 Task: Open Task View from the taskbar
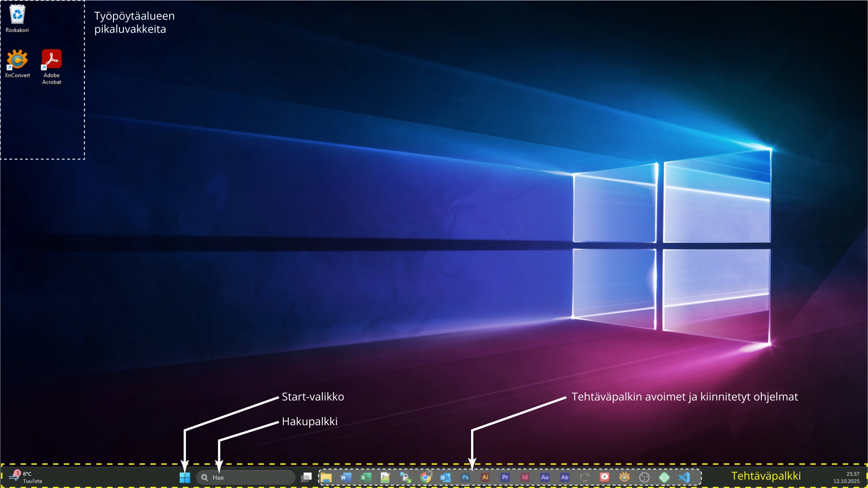(307, 477)
